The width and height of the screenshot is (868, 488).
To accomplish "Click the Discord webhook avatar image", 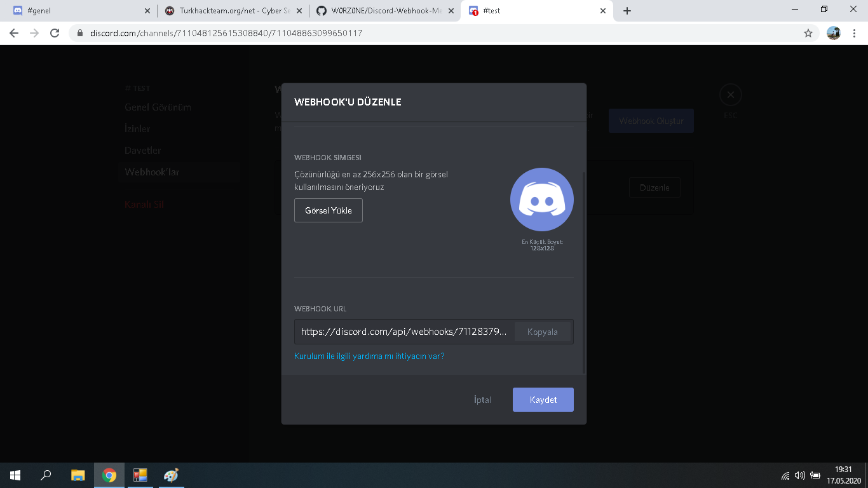I will coord(542,200).
